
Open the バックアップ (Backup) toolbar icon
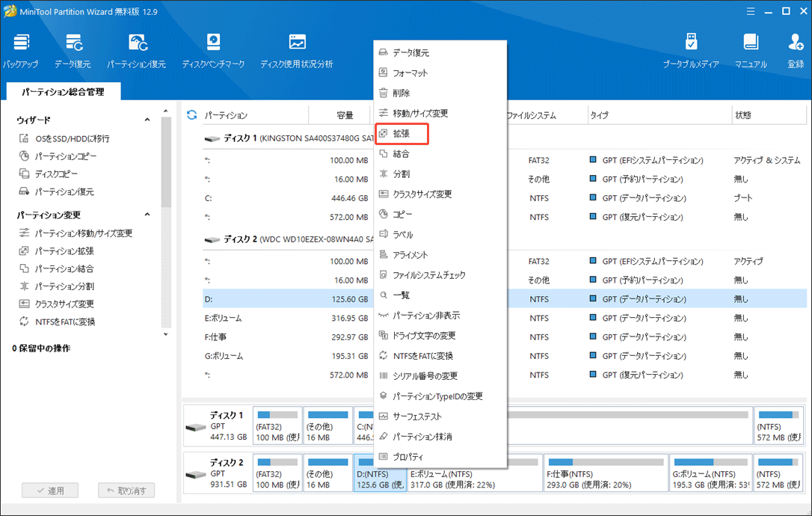point(21,51)
